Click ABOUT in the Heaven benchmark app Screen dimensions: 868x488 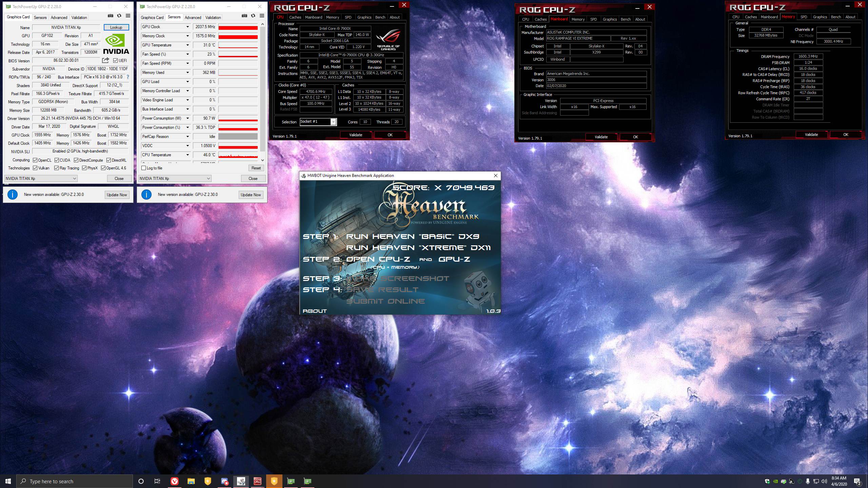[x=315, y=311]
